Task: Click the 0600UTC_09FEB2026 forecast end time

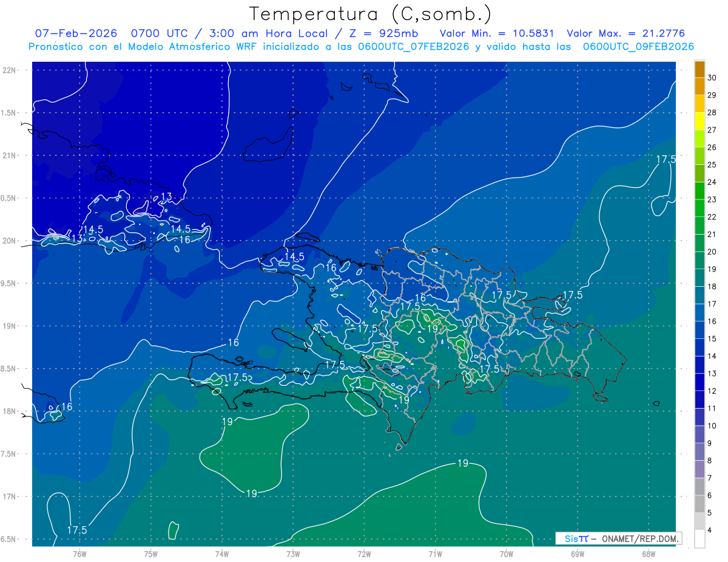Action: click(x=638, y=47)
